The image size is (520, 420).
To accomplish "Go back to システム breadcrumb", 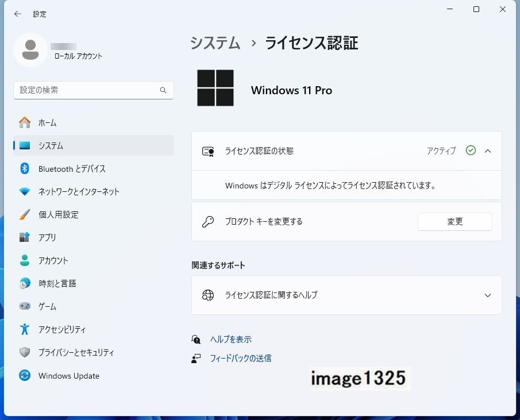I will 215,43.
